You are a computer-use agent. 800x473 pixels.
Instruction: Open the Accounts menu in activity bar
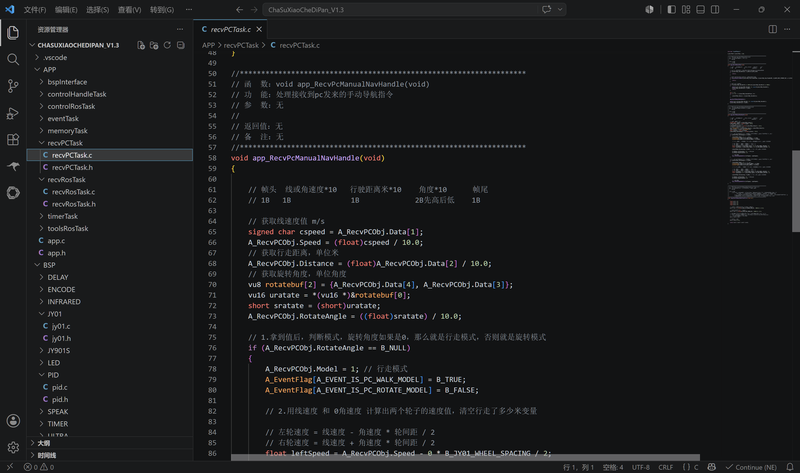click(13, 421)
